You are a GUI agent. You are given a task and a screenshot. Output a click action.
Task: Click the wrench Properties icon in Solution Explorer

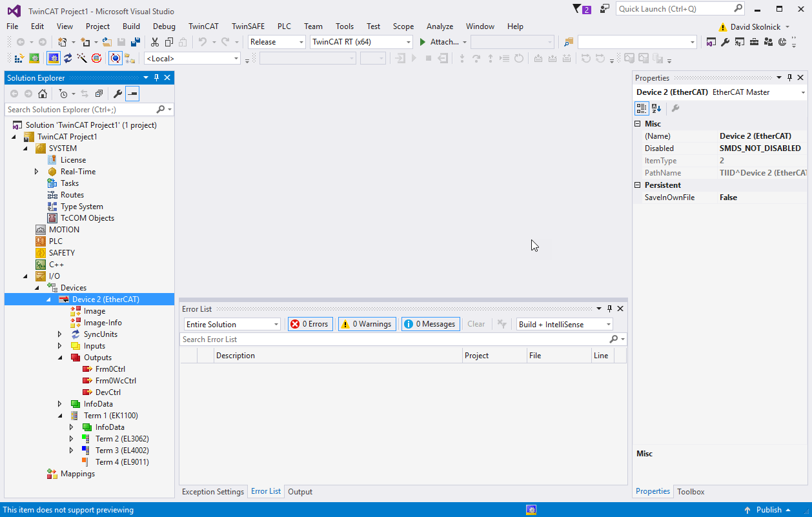[x=117, y=94]
